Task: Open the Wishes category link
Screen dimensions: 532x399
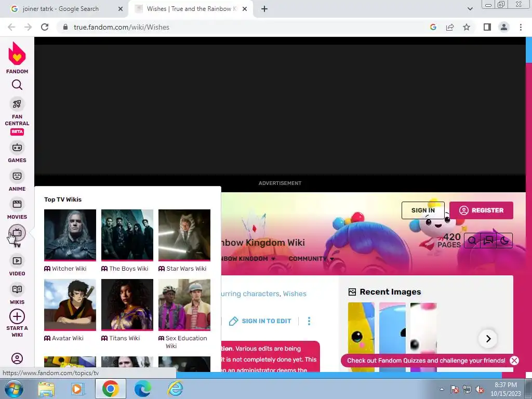Action: click(x=295, y=294)
